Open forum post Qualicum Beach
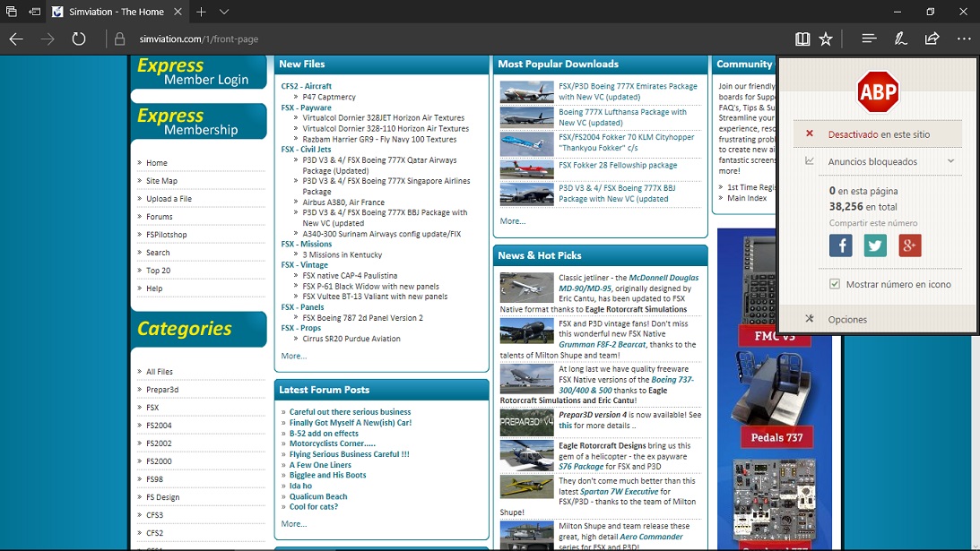This screenshot has height=551, width=980. [318, 496]
